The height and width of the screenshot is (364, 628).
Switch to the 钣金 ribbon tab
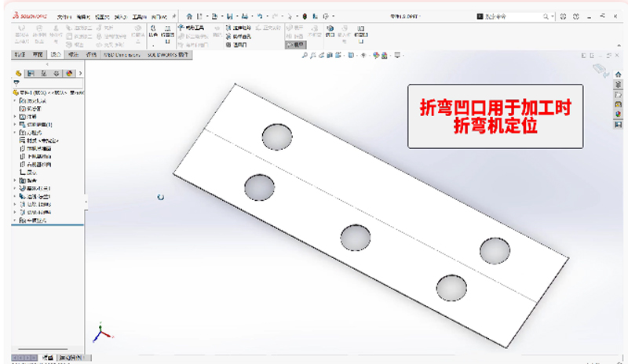click(55, 54)
